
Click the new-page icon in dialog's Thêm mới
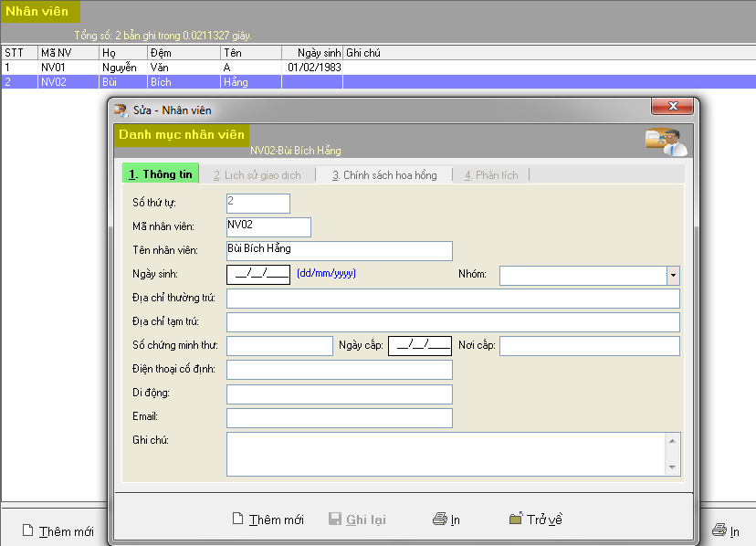point(238,520)
